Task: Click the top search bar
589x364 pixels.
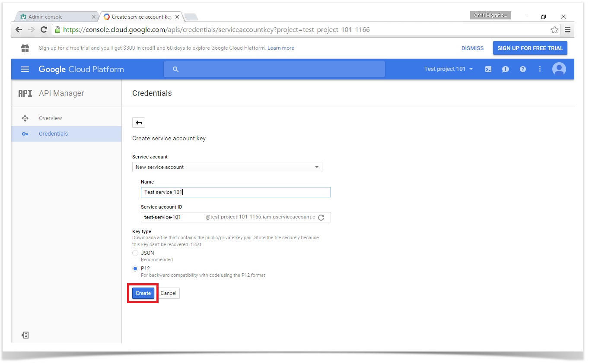Action: (274, 69)
